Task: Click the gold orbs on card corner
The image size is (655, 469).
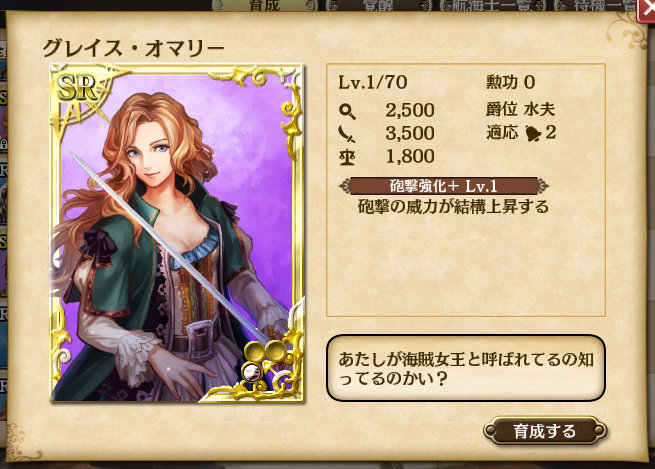Action: click(264, 351)
